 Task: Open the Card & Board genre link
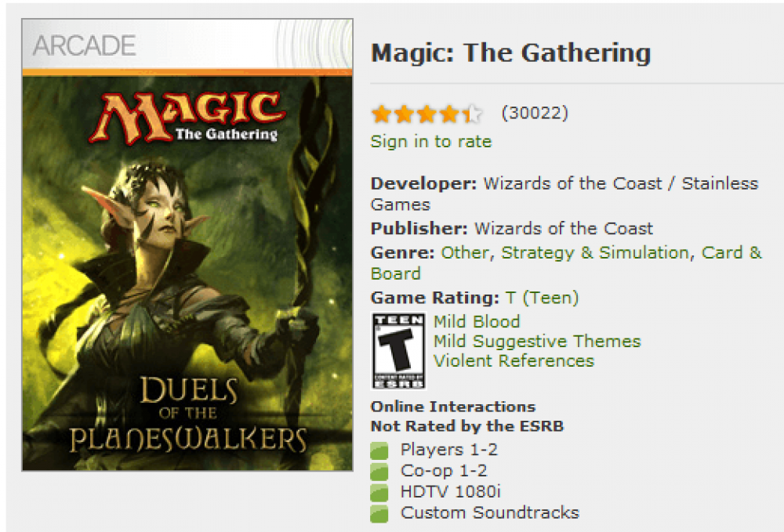click(566, 263)
